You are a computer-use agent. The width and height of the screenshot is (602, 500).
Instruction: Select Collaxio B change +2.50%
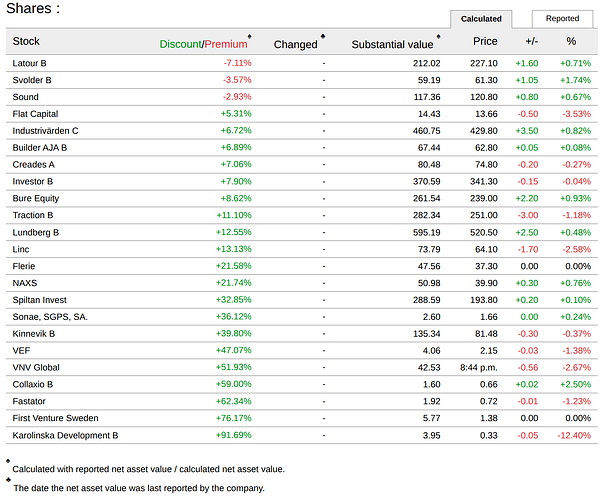pos(576,384)
